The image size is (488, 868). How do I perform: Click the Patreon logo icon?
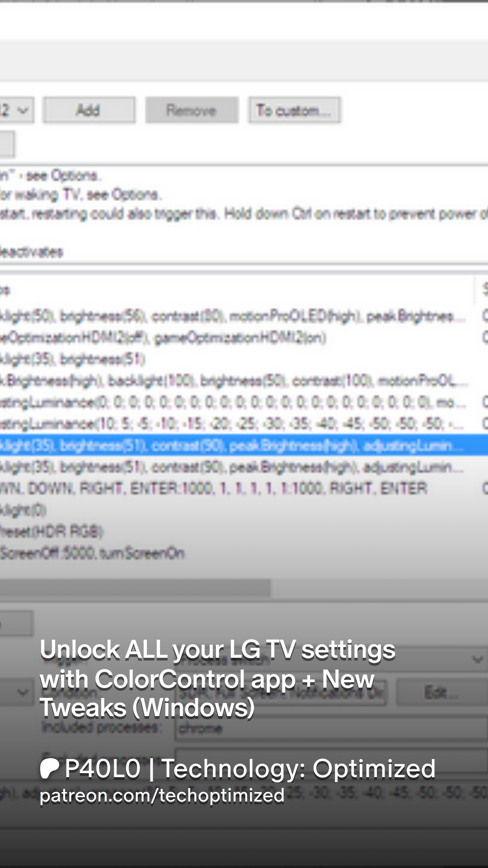[x=49, y=769]
